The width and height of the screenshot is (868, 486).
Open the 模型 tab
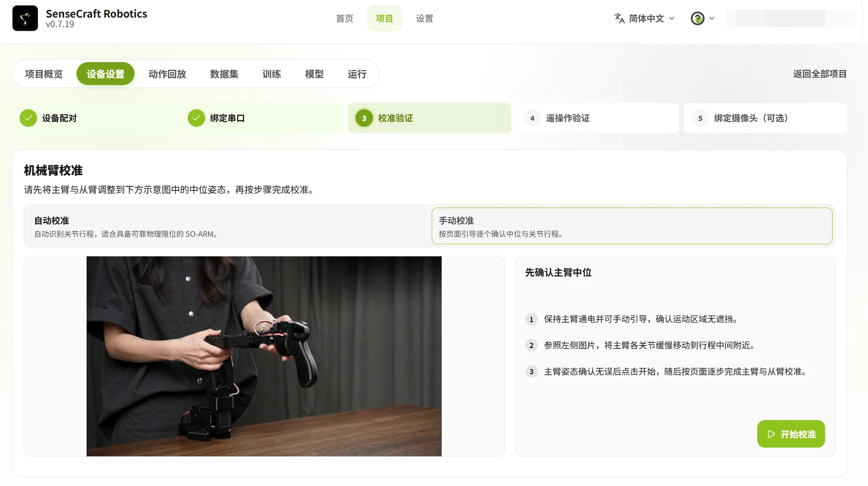coord(314,74)
